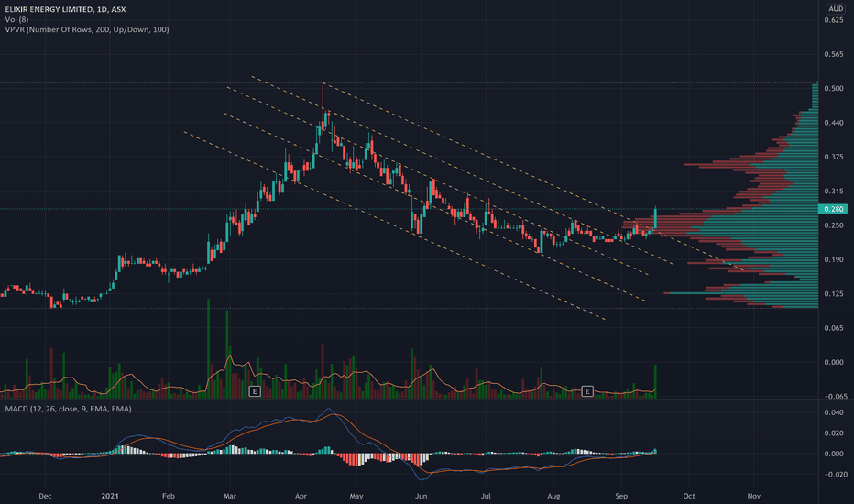The width and height of the screenshot is (854, 504).
Task: Click the 0.250 price axis label
Action: tap(834, 225)
